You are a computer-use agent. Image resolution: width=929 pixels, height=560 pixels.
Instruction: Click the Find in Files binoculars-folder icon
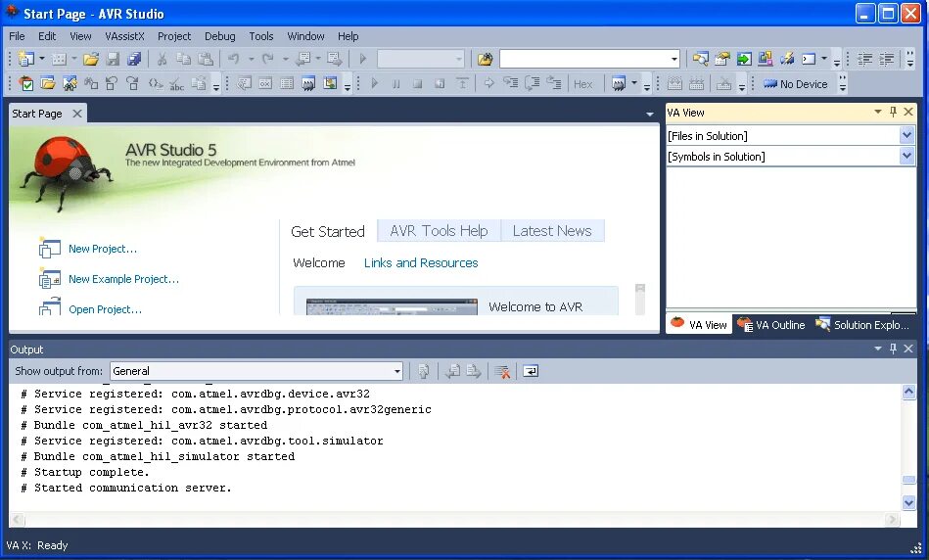pyautogui.click(x=485, y=59)
